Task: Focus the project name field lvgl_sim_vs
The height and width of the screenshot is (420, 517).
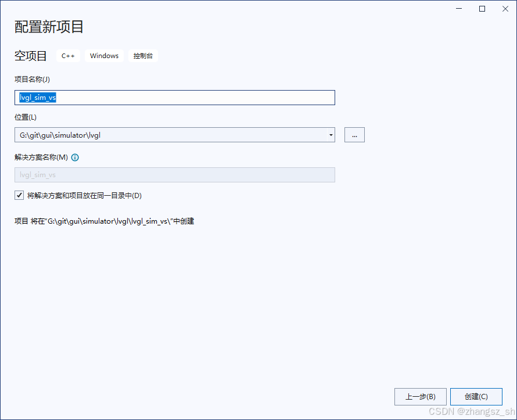Action: tap(175, 98)
